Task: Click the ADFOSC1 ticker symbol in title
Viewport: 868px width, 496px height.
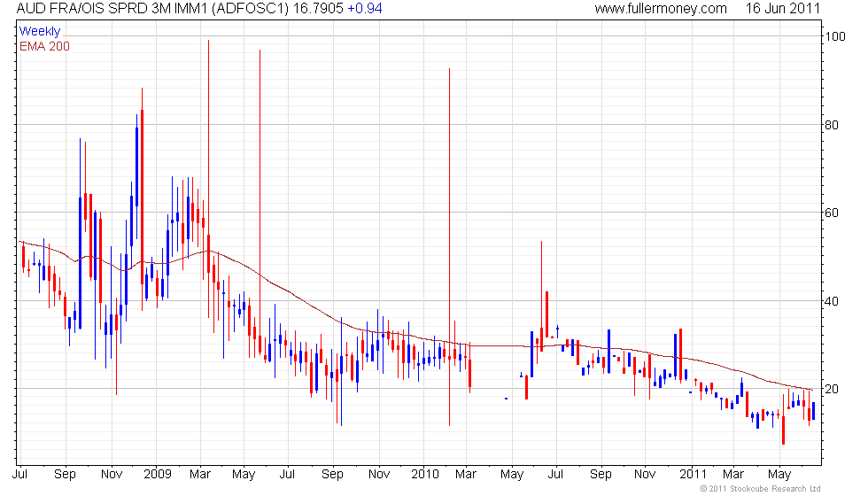Action: pos(250,9)
